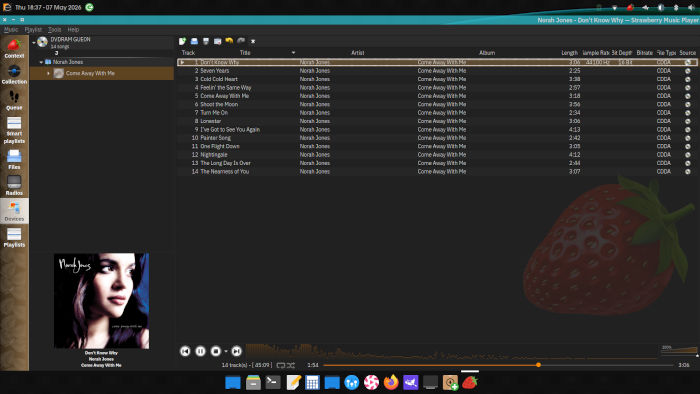Open the Playlist menu
This screenshot has height=394, width=700.
click(x=33, y=29)
